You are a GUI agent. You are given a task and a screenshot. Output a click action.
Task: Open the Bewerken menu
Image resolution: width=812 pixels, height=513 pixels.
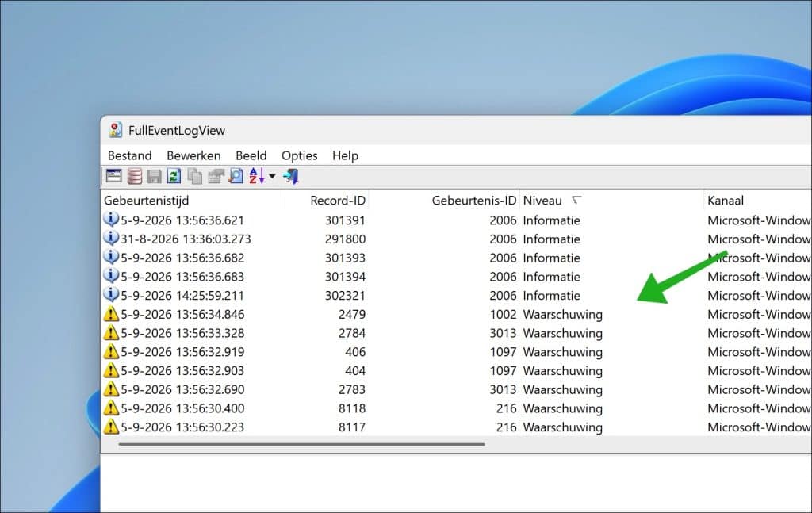pyautogui.click(x=193, y=155)
